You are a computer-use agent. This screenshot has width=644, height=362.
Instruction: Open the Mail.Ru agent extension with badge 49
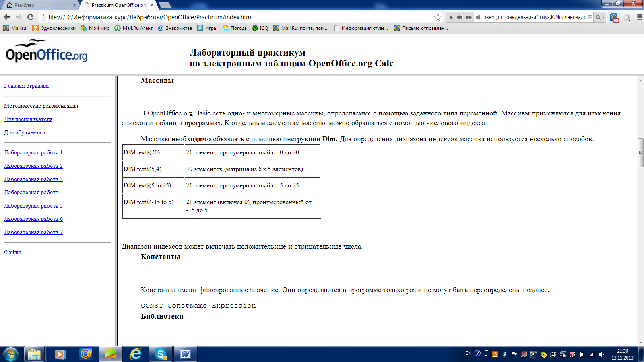pyautogui.click(x=614, y=17)
